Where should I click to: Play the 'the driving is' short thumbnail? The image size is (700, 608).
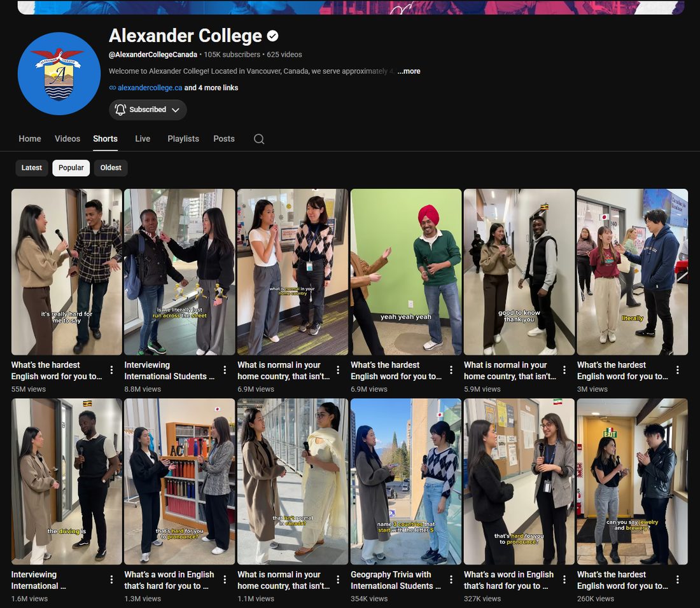coord(67,482)
